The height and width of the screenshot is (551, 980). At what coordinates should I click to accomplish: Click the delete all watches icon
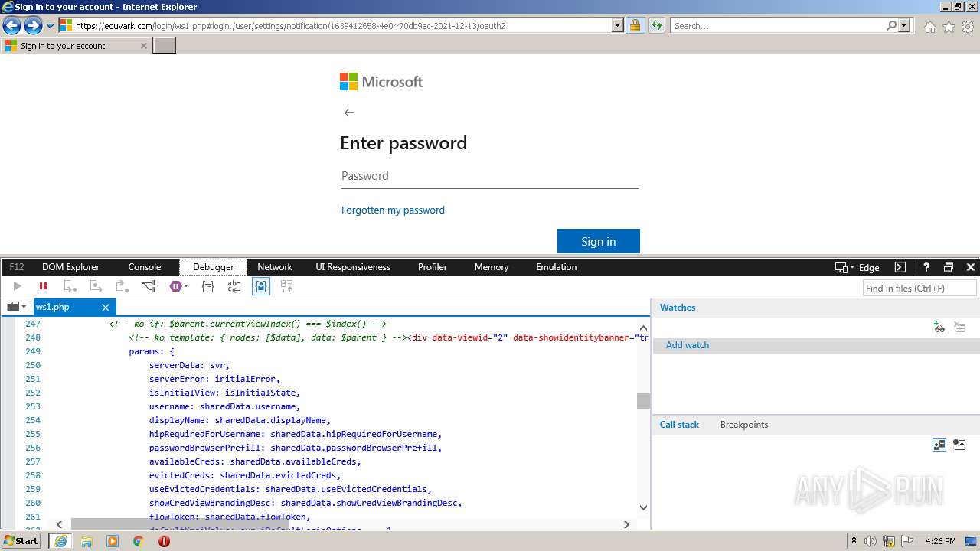[x=959, y=327]
